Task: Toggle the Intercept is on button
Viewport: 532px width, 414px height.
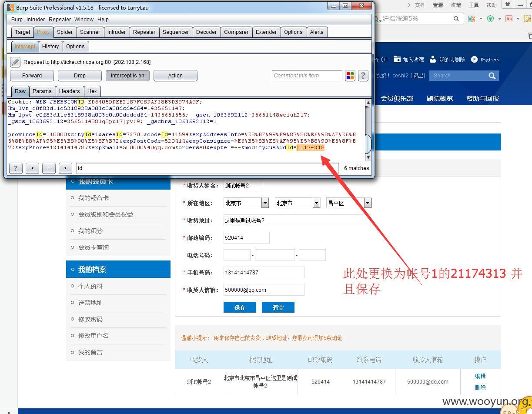Action: tap(127, 76)
